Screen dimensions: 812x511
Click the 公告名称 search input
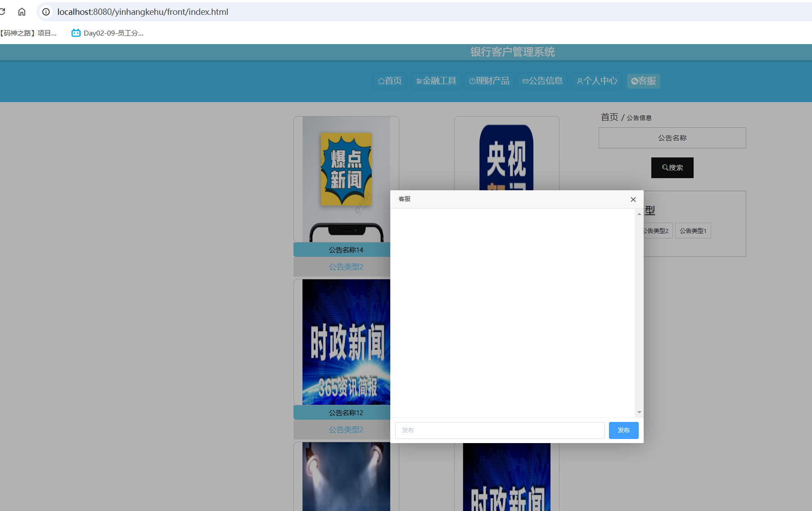tap(672, 138)
